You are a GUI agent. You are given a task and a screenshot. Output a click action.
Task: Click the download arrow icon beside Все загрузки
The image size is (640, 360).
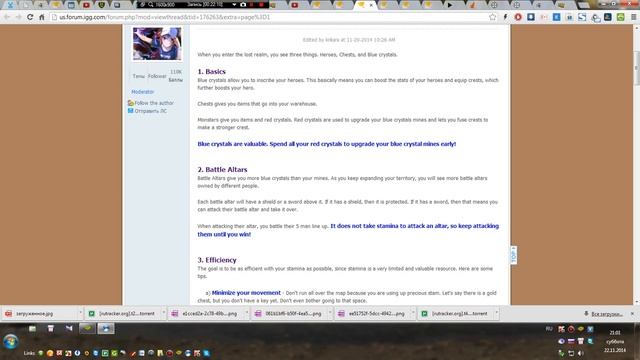(586, 313)
